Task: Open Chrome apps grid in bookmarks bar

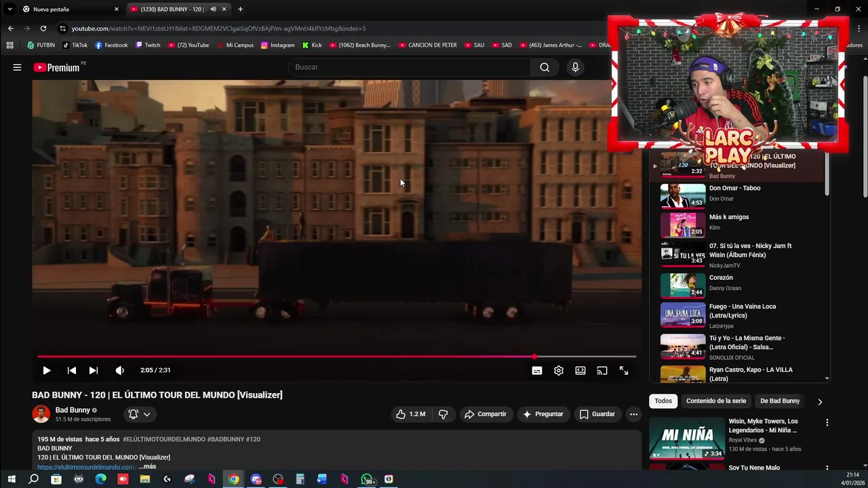Action: (9, 45)
